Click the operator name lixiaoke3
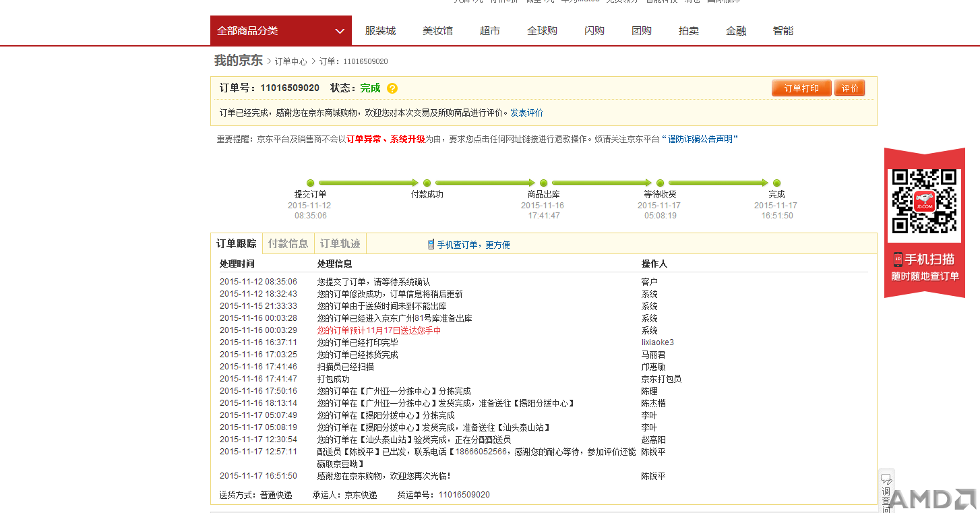This screenshot has height=513, width=980. pos(657,342)
